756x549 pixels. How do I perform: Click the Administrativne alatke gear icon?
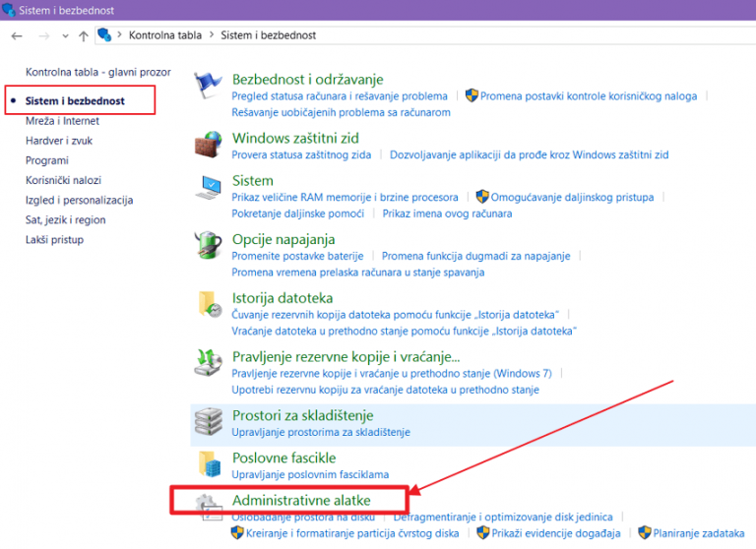pyautogui.click(x=210, y=507)
